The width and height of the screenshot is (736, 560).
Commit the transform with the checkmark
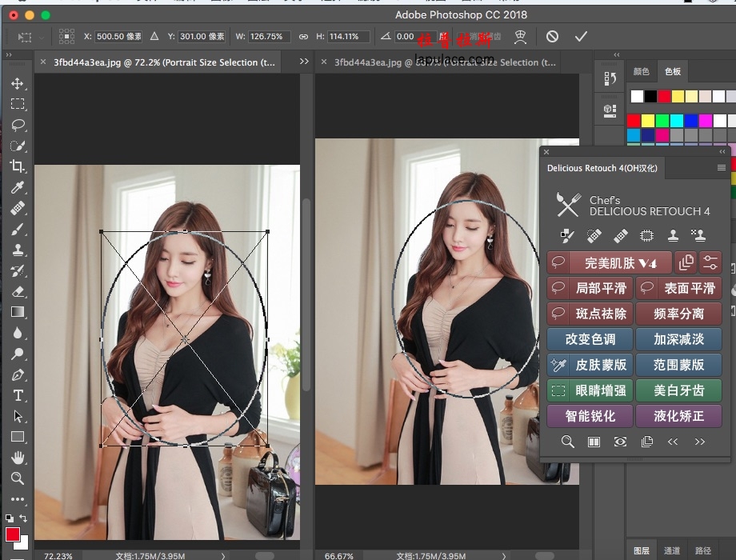coord(581,37)
